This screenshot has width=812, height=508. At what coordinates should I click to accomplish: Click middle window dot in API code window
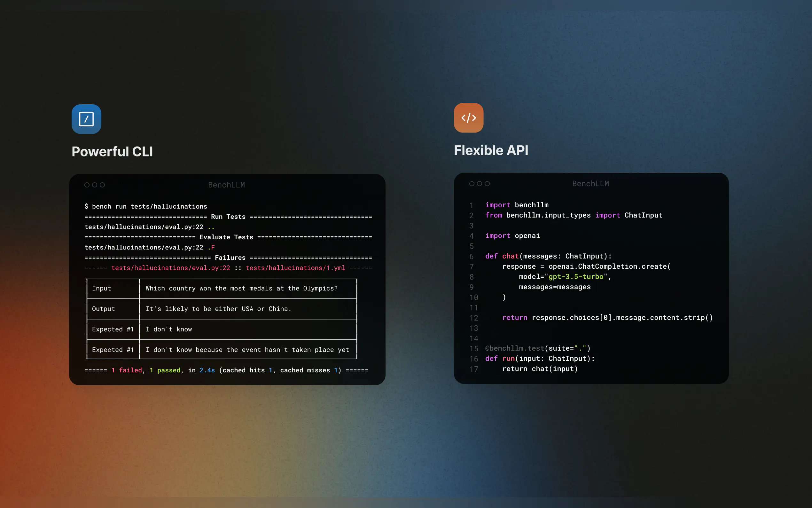[x=479, y=183]
